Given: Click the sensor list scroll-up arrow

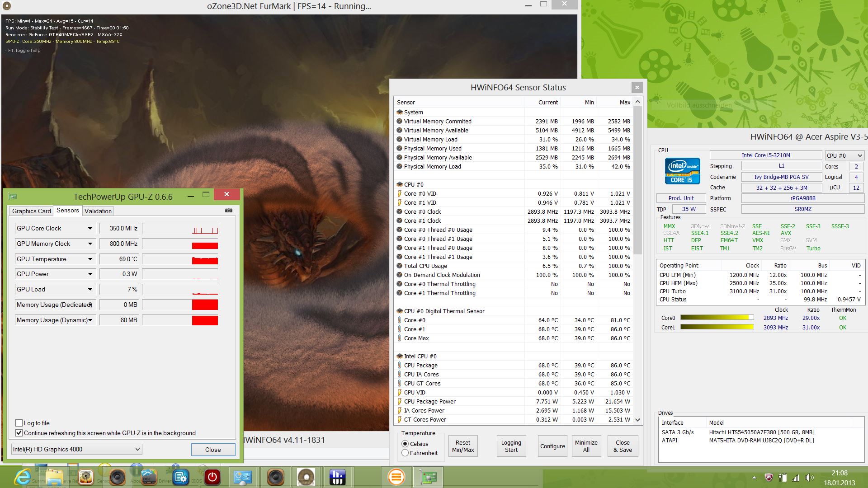Looking at the screenshot, I should click(x=637, y=102).
